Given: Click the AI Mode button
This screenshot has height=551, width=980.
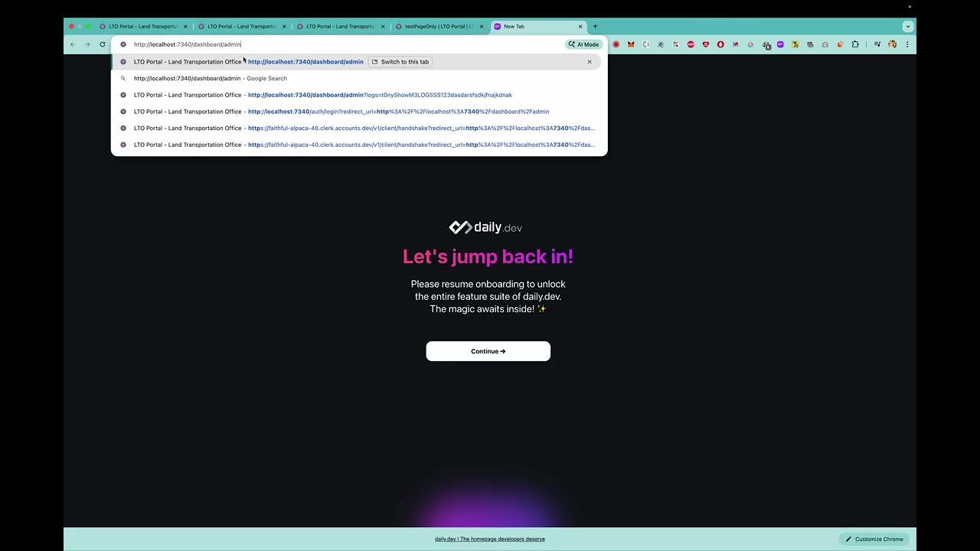Looking at the screenshot, I should tap(583, 44).
